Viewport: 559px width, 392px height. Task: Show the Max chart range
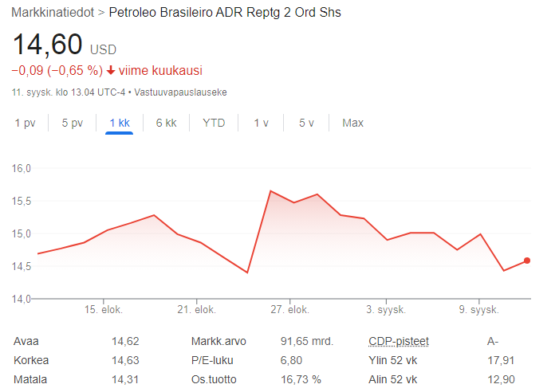pyautogui.click(x=352, y=123)
